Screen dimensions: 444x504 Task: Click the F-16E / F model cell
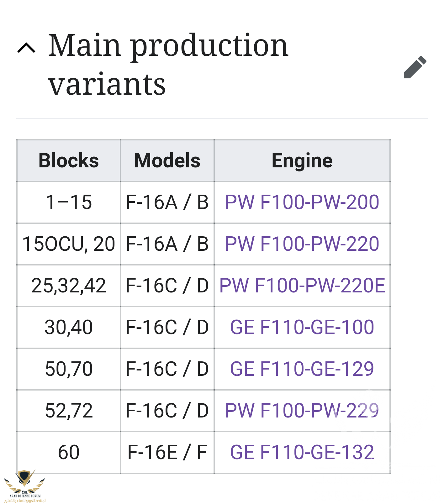[x=167, y=452]
